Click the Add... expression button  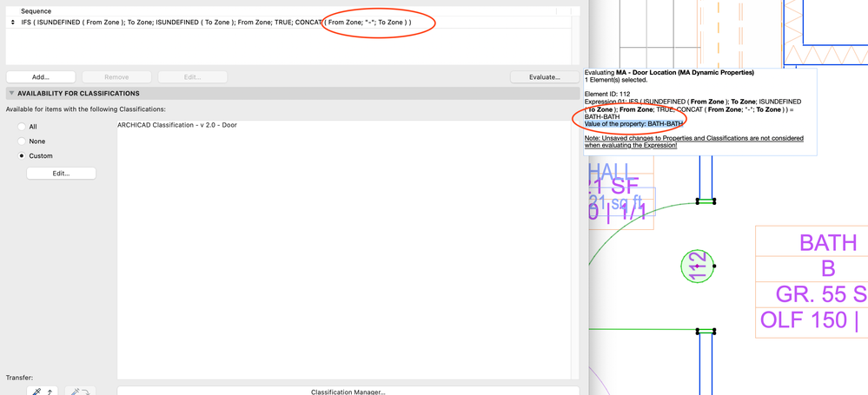(41, 77)
